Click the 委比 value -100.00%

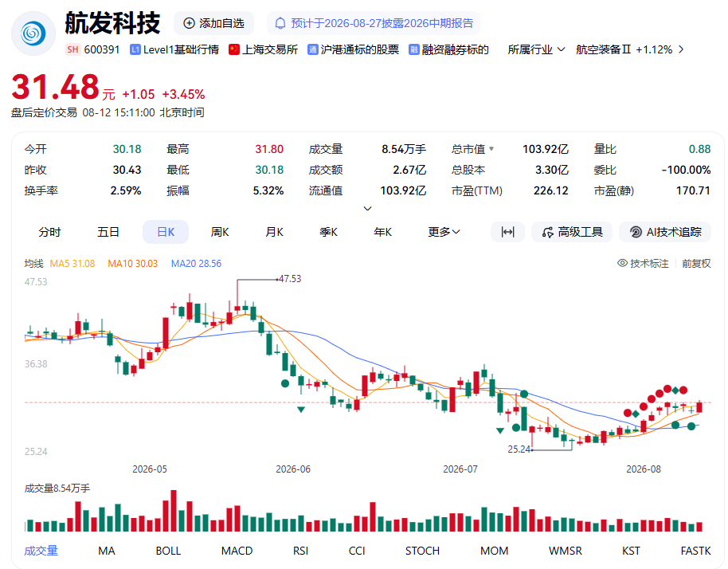(687, 170)
